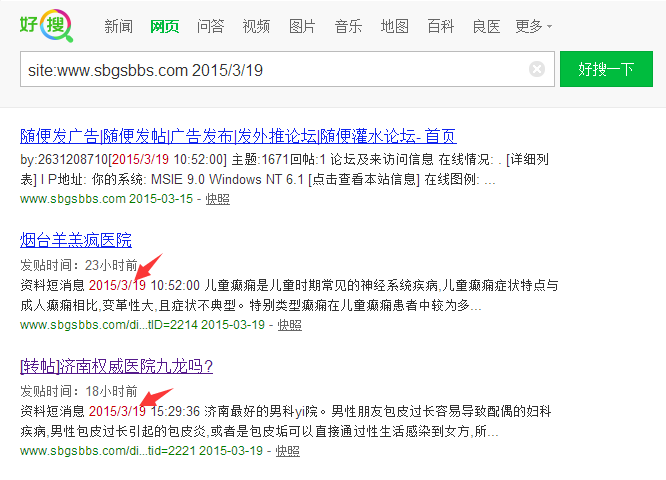View 快照 for the tid=2221 result
The height and width of the screenshot is (480, 666).
pyautogui.click(x=288, y=451)
